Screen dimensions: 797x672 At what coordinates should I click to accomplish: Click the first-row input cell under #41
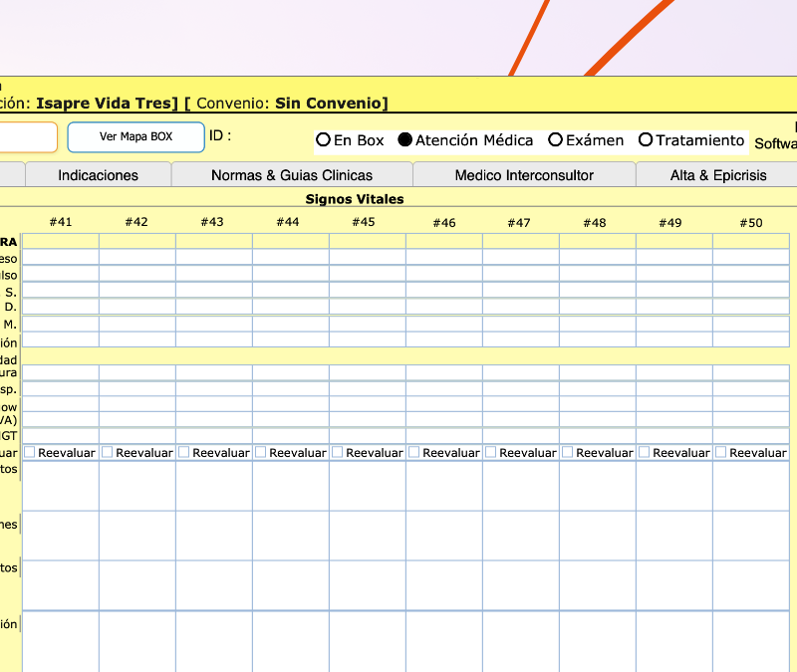(x=61, y=241)
